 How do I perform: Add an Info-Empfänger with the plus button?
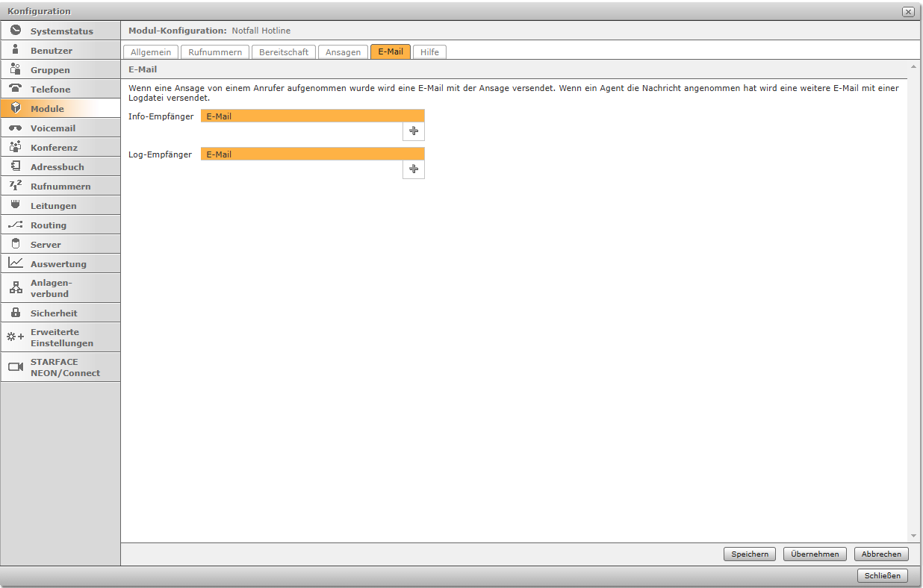coord(414,131)
